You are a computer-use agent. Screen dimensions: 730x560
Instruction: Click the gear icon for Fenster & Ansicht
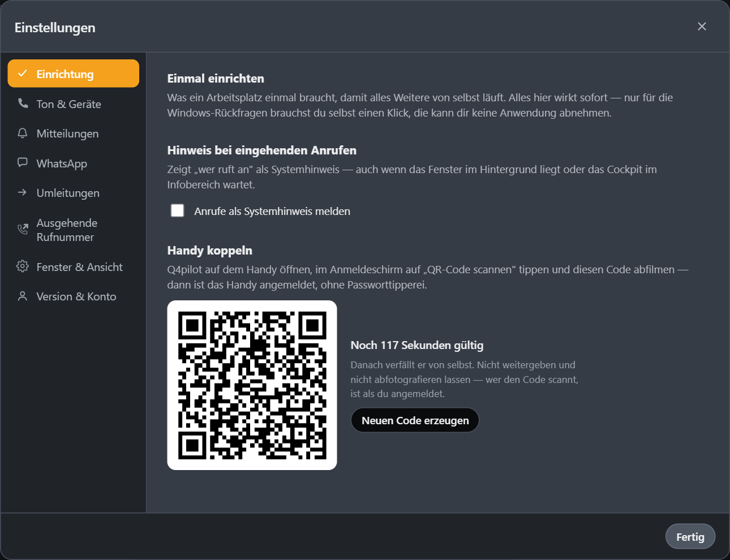coord(23,266)
